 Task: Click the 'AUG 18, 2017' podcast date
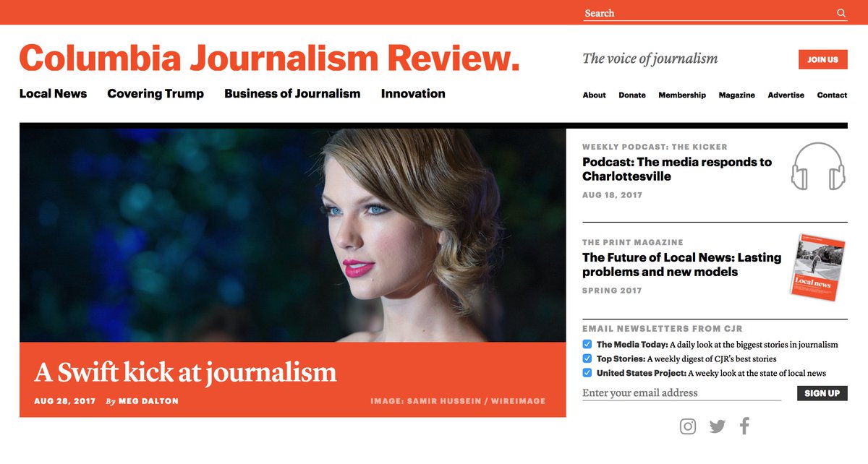coord(612,195)
